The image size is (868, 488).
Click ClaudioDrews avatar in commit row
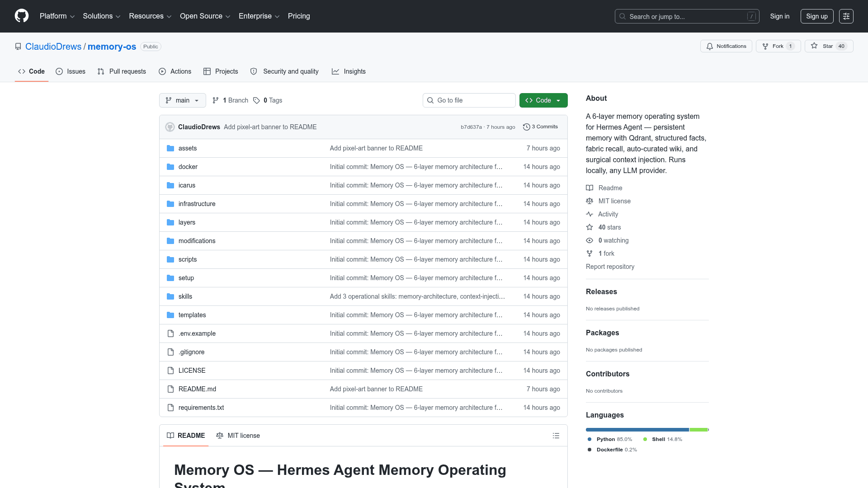170,127
